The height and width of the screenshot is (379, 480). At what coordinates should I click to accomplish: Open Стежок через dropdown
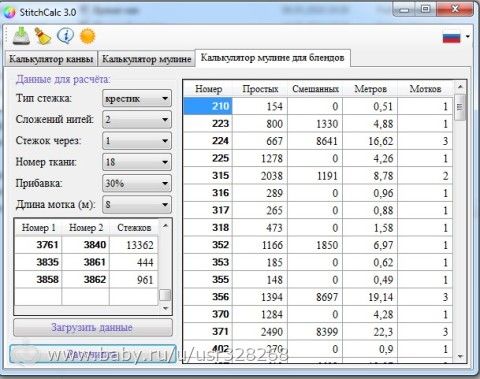(137, 141)
